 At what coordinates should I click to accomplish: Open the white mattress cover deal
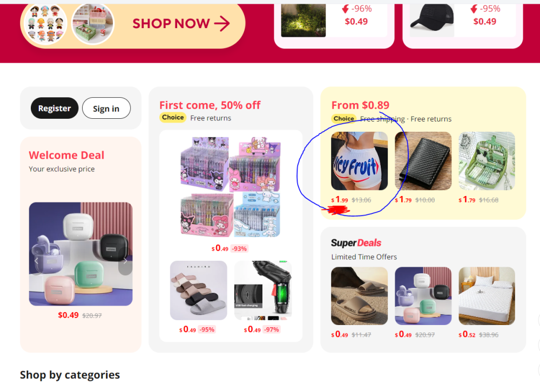[x=487, y=296]
